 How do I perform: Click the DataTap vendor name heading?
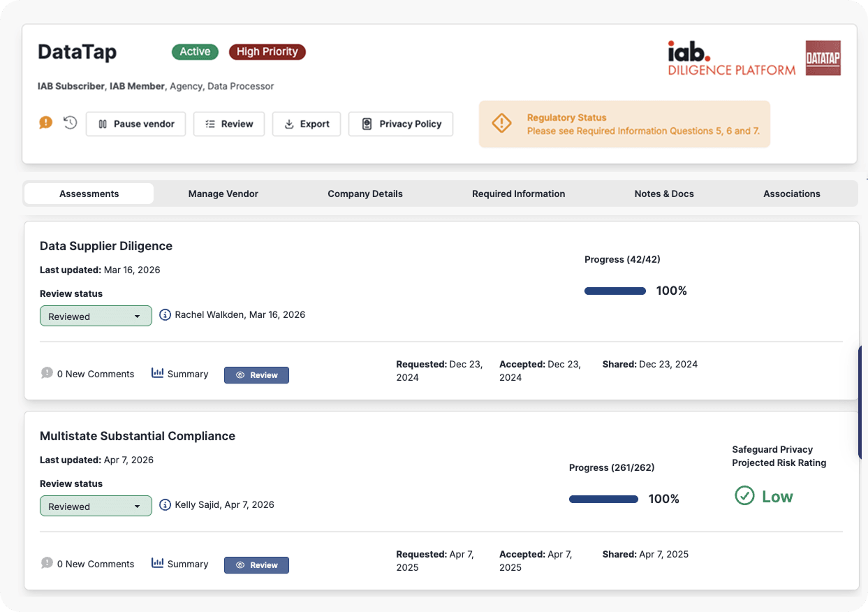(78, 52)
